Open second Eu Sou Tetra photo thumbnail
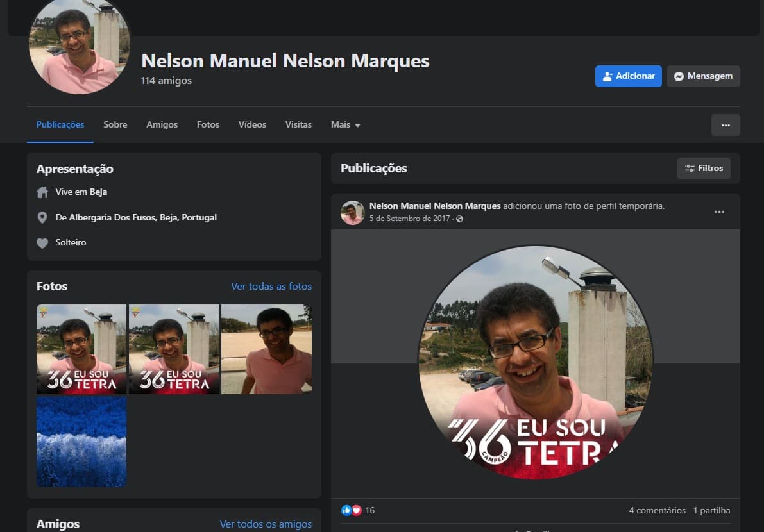Image resolution: width=764 pixels, height=532 pixels. (174, 349)
